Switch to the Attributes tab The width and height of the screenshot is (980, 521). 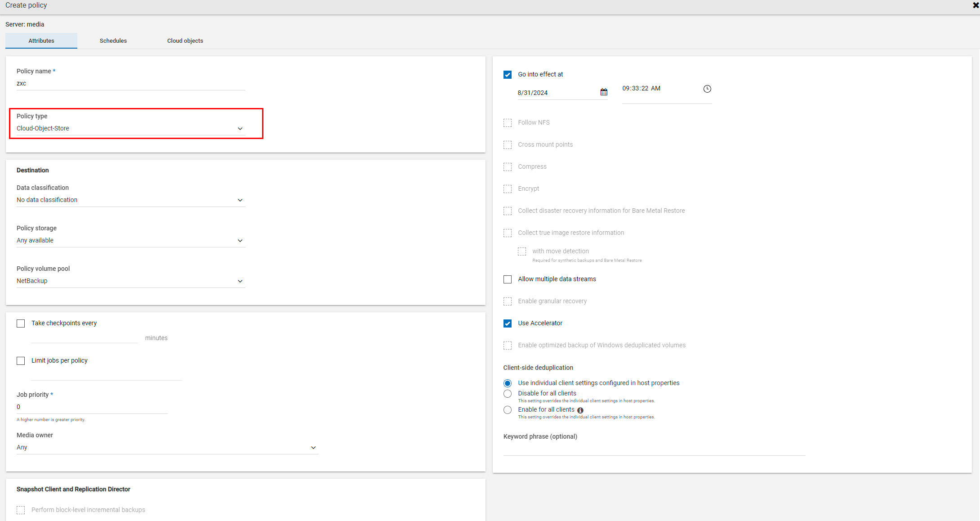point(41,40)
